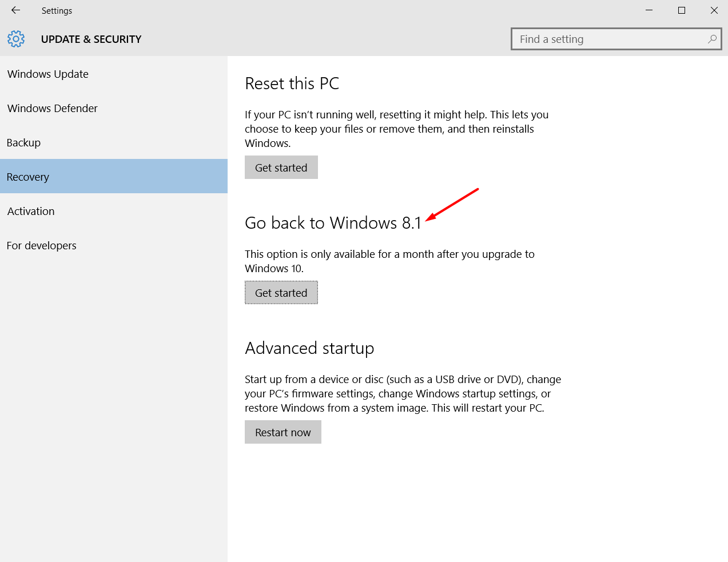Click the Settings gear icon
Viewport: 728px width, 562px height.
(x=16, y=39)
